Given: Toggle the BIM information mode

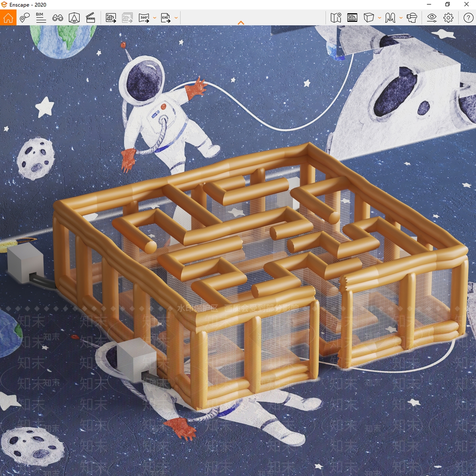Looking at the screenshot, I should 41,18.
